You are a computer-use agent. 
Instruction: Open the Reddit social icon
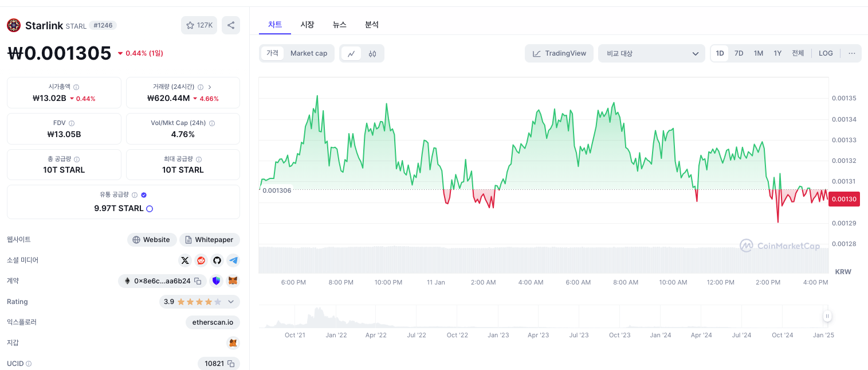201,260
